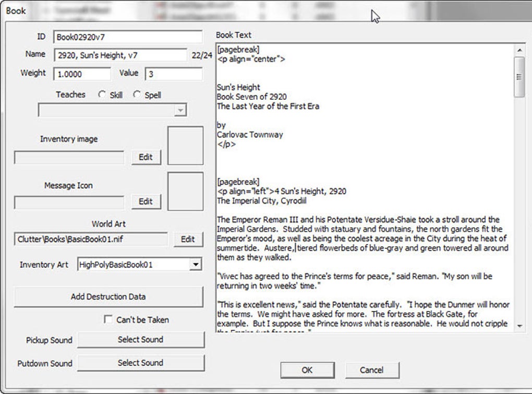Click the name length counter '22/24'

(x=202, y=55)
